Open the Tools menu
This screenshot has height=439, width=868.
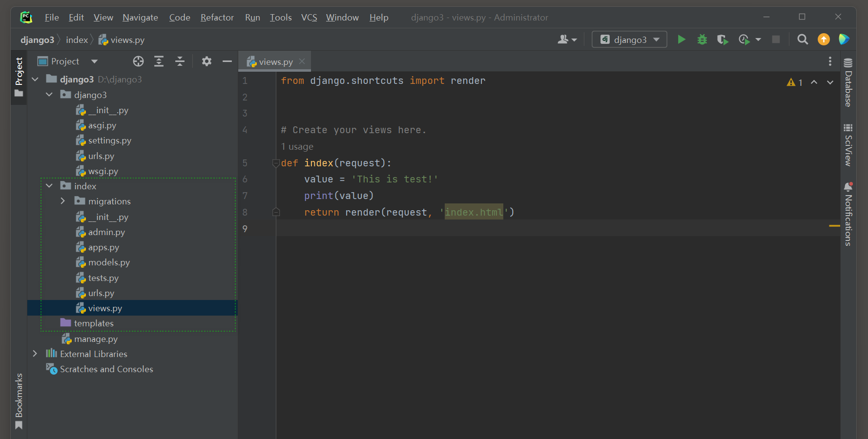tap(281, 18)
